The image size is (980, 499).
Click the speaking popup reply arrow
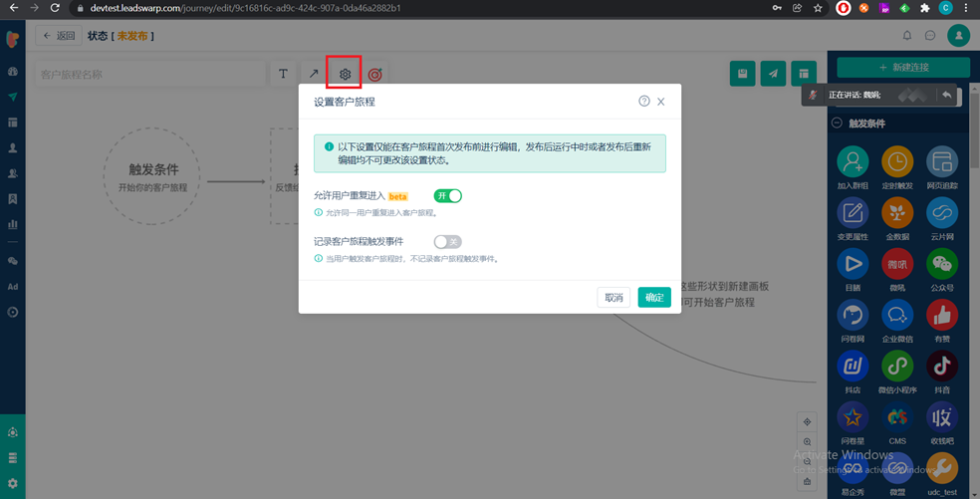tap(947, 95)
